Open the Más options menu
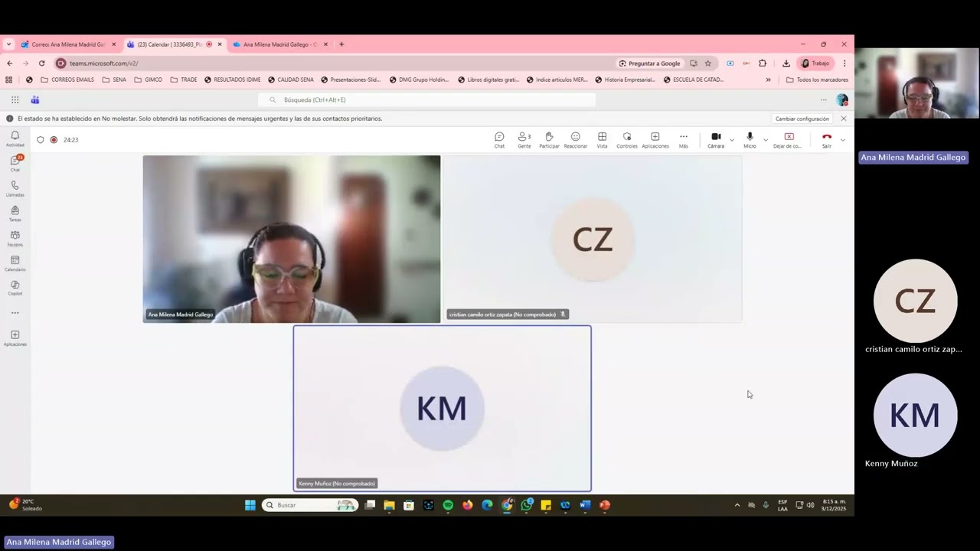The height and width of the screenshot is (551, 980). click(x=684, y=140)
